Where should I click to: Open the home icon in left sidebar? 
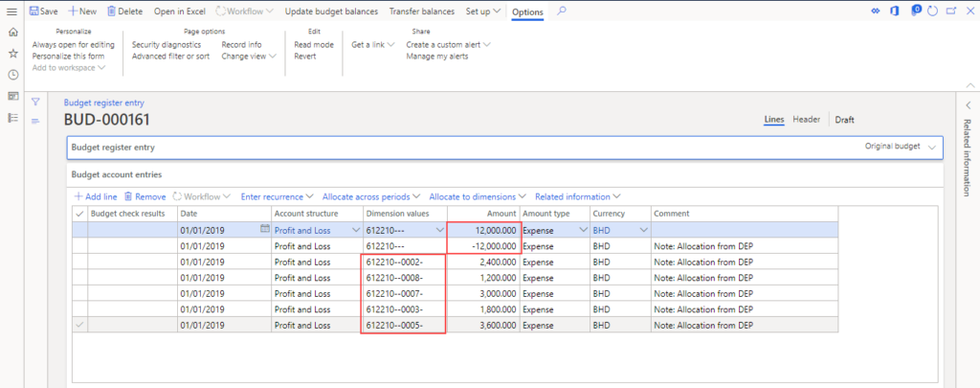coord(12,32)
